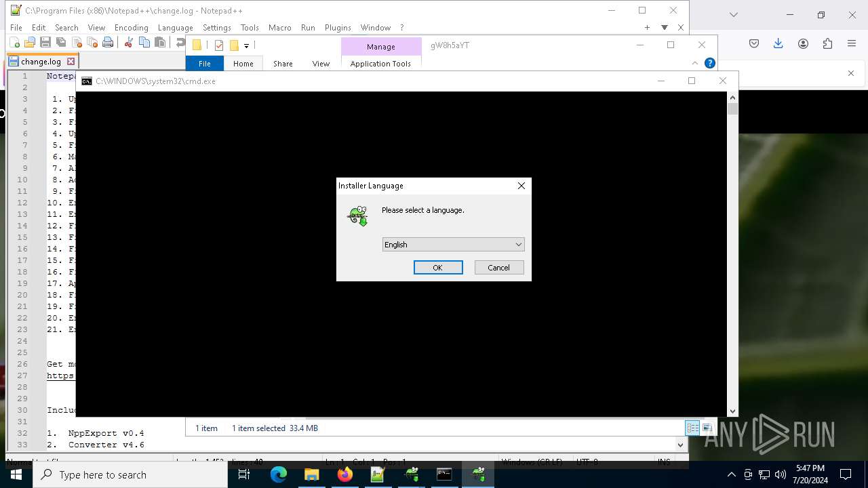The width and height of the screenshot is (868, 488).
Task: Open the Search menu in Notepad++
Action: (x=66, y=28)
